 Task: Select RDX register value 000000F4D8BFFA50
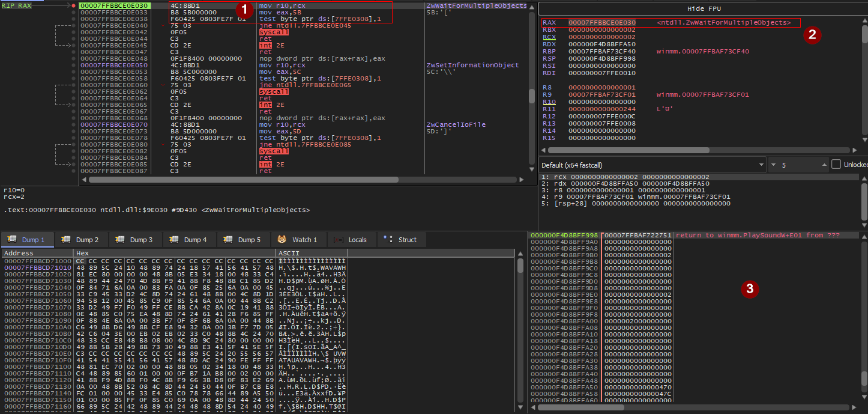click(601, 44)
